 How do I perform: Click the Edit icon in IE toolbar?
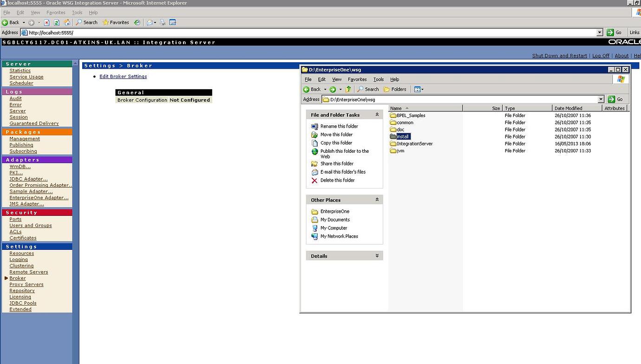172,22
